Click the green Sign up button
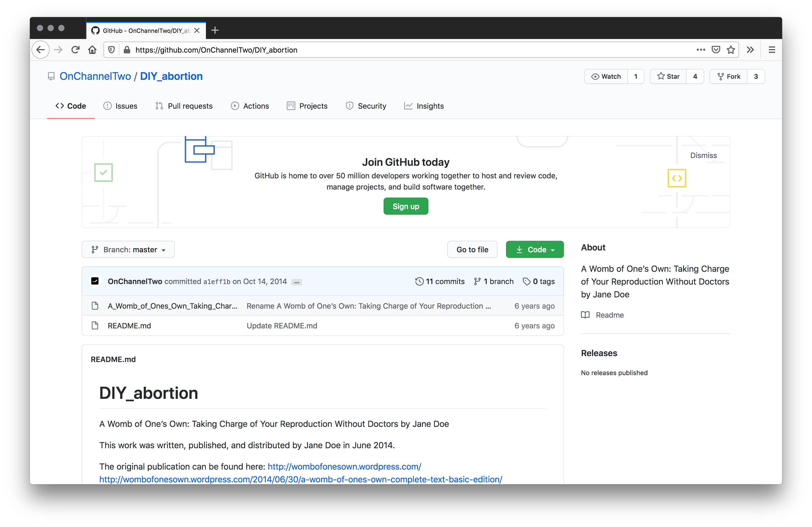Screen dimensions: 812x527 click(406, 206)
